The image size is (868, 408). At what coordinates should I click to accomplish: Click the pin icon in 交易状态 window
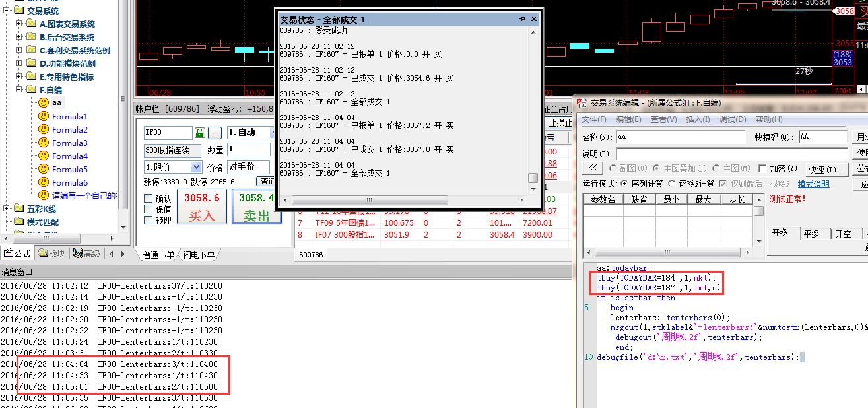click(x=522, y=20)
